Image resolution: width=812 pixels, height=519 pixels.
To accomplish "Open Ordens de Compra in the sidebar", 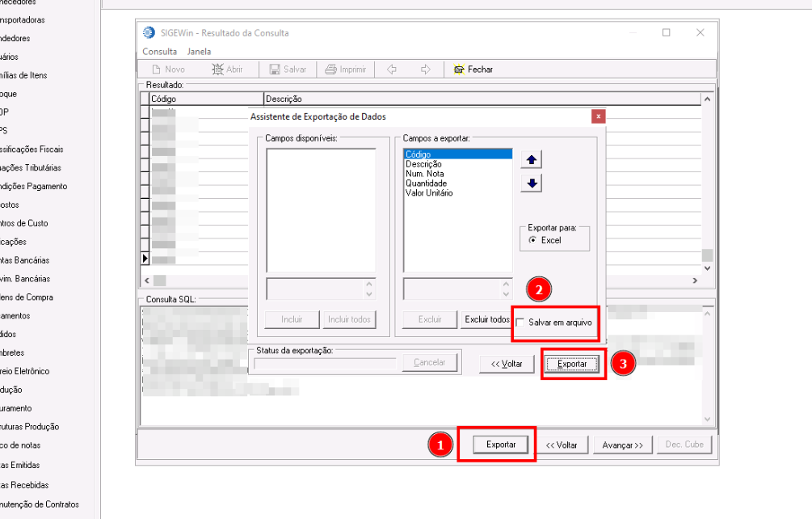I will click(26, 297).
